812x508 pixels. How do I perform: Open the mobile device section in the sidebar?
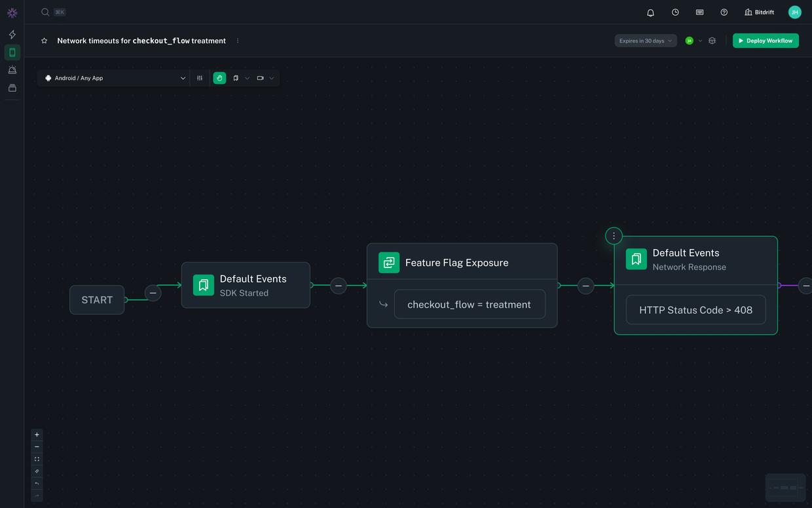(12, 52)
